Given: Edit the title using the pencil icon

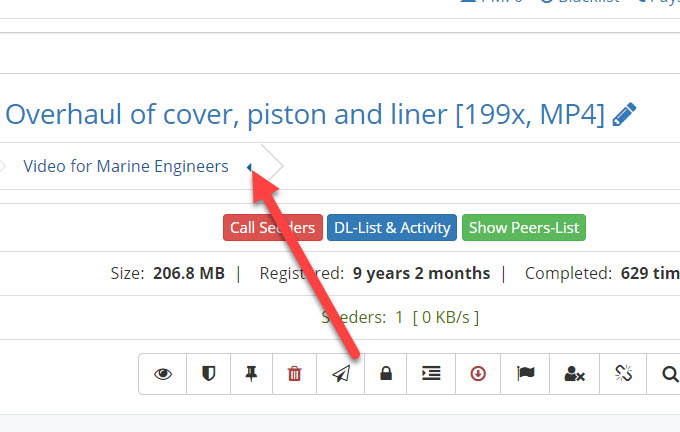Looking at the screenshot, I should 624,114.
